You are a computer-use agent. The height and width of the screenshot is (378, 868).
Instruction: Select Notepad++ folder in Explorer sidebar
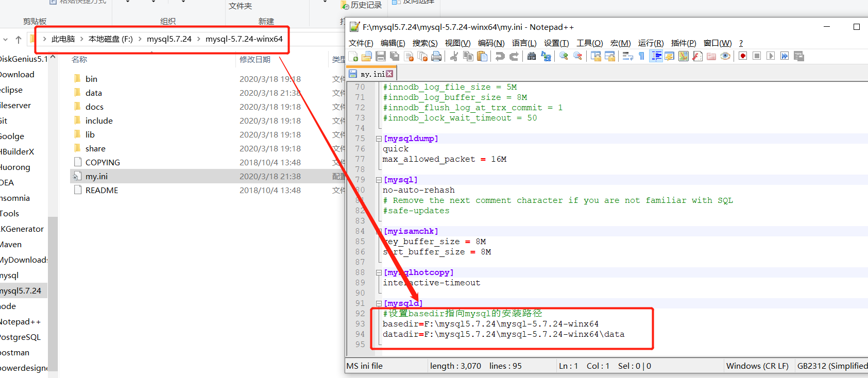point(21,322)
